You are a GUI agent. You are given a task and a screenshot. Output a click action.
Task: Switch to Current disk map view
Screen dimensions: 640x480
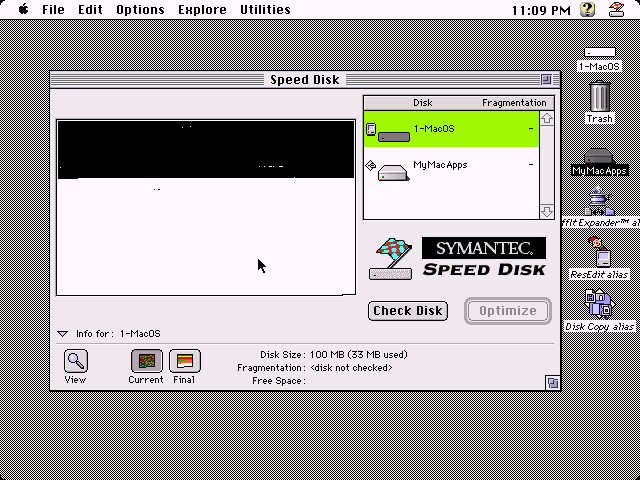point(147,361)
